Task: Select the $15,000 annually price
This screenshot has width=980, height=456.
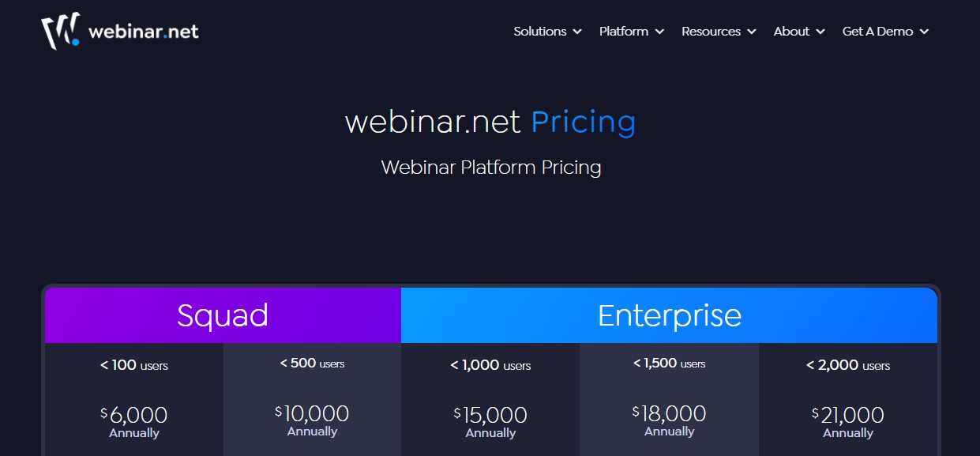Action: point(490,421)
